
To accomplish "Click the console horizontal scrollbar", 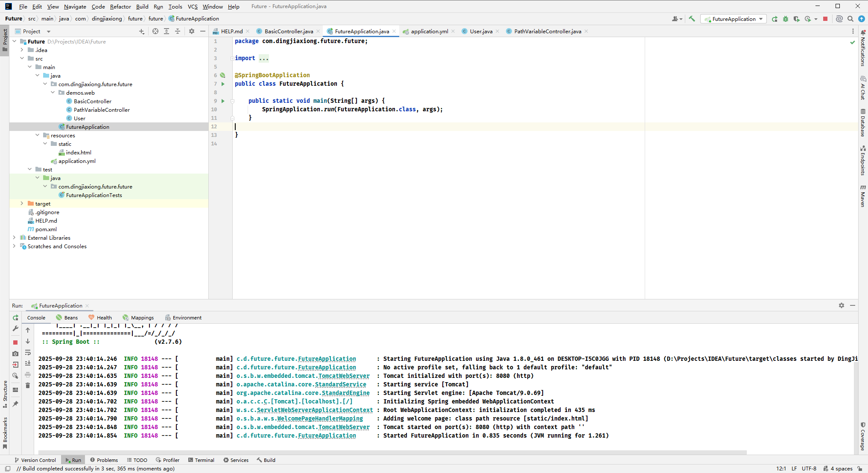I will (392, 452).
